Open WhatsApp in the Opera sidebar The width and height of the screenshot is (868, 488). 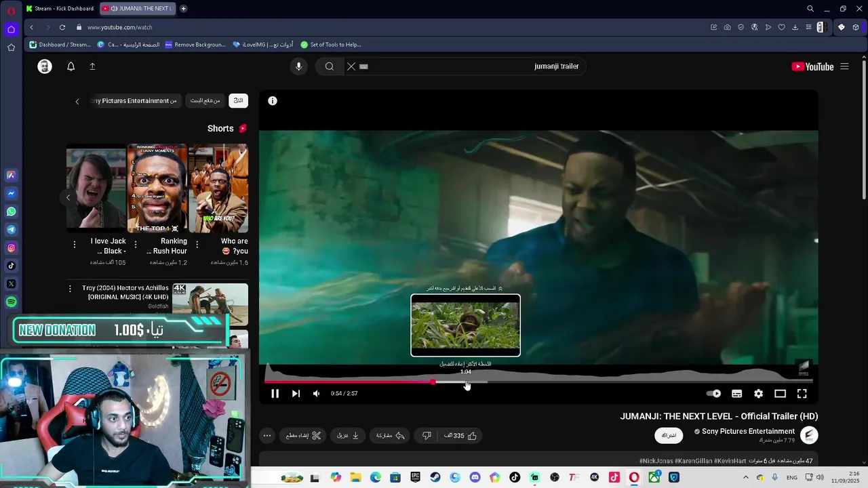[x=11, y=211]
